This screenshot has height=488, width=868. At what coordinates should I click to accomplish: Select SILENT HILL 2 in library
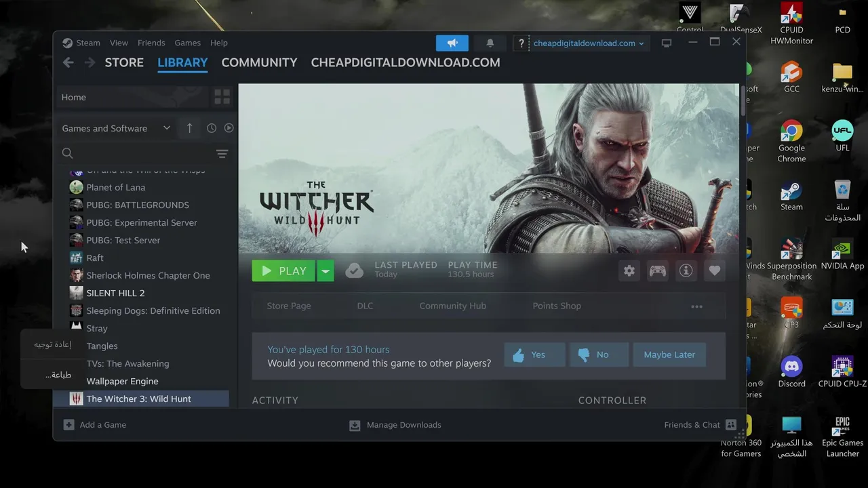pyautogui.click(x=141, y=293)
